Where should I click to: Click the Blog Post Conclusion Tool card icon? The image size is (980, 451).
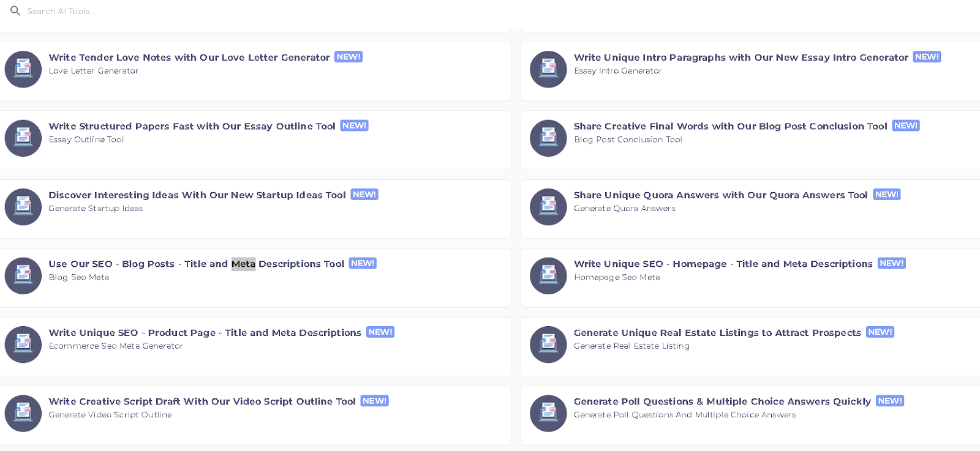coord(548,138)
